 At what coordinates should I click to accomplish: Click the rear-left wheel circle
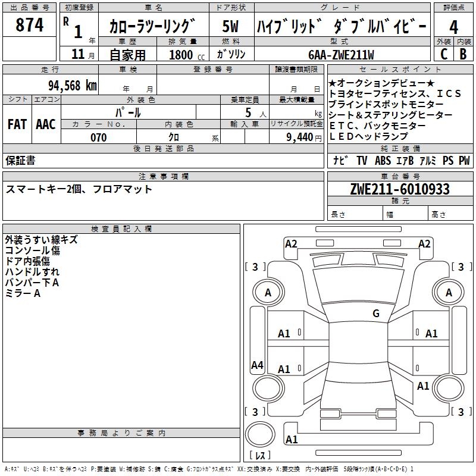pos(268,388)
